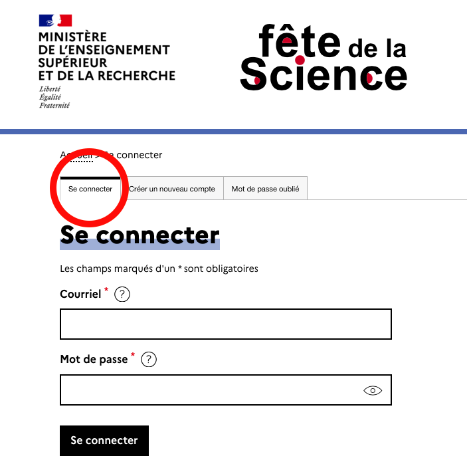
Task: Focus the Courriel text input
Action: [x=225, y=324]
